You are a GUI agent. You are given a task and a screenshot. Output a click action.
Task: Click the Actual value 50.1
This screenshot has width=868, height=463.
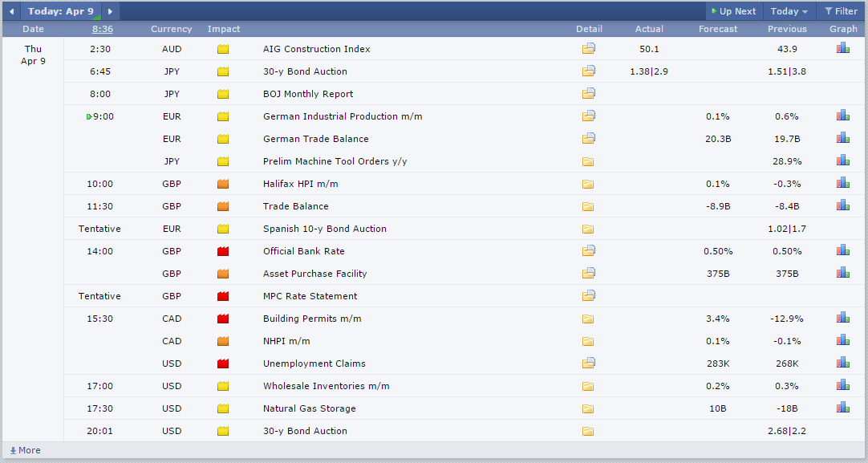[649, 49]
